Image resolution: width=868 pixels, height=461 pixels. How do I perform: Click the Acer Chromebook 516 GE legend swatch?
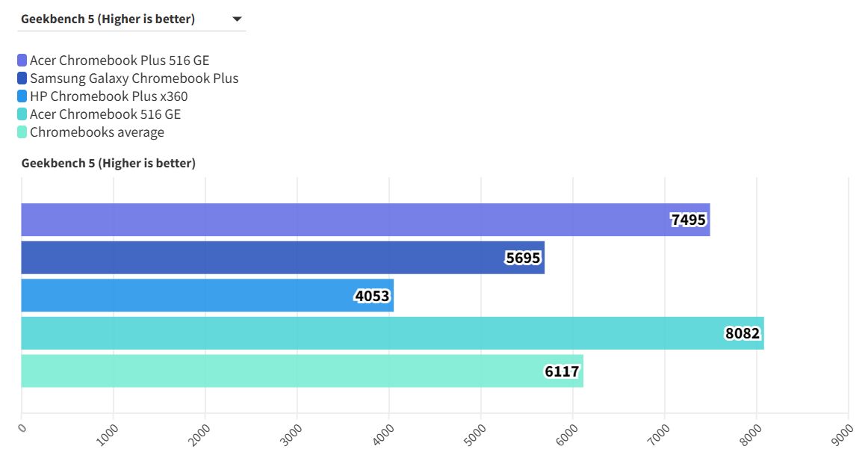click(x=22, y=114)
